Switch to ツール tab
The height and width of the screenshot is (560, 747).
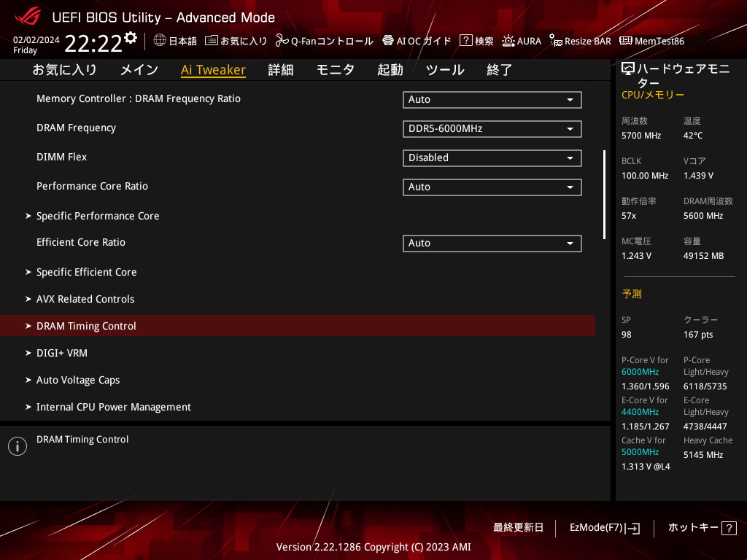tap(445, 70)
